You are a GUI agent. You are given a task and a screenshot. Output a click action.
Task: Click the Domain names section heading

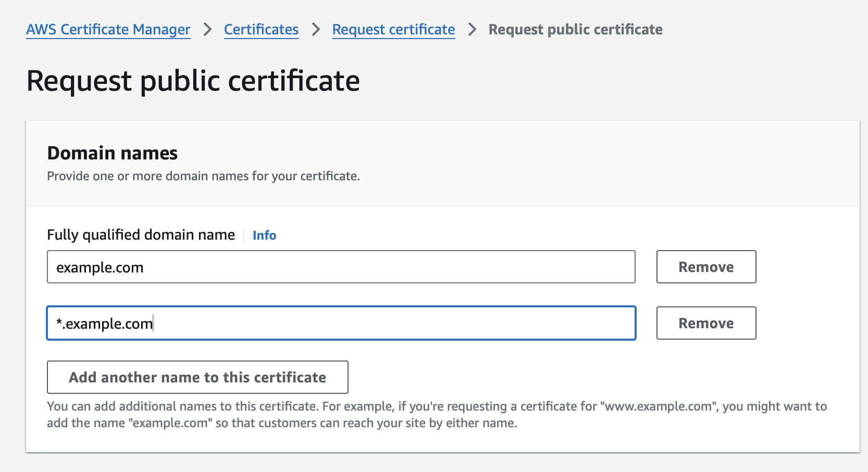112,153
